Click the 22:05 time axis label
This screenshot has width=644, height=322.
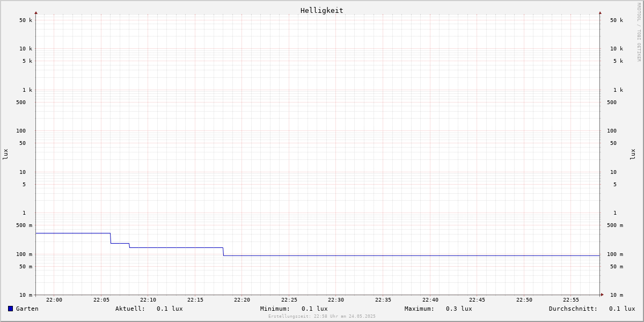(x=101, y=300)
